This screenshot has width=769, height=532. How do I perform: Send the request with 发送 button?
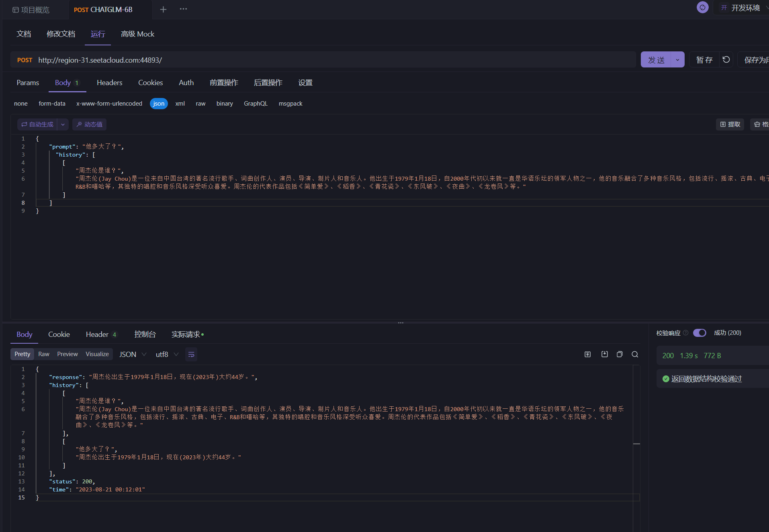[x=656, y=60]
